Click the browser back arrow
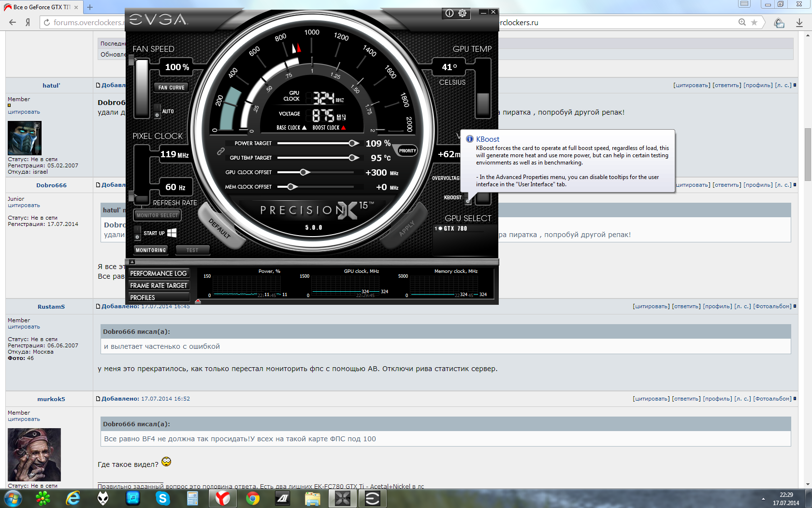The width and height of the screenshot is (812, 508). [13, 22]
